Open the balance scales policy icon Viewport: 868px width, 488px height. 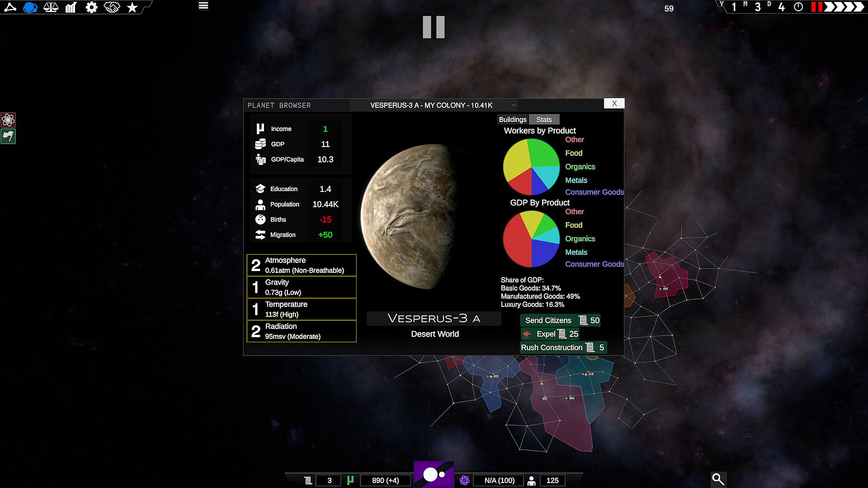pos(51,7)
